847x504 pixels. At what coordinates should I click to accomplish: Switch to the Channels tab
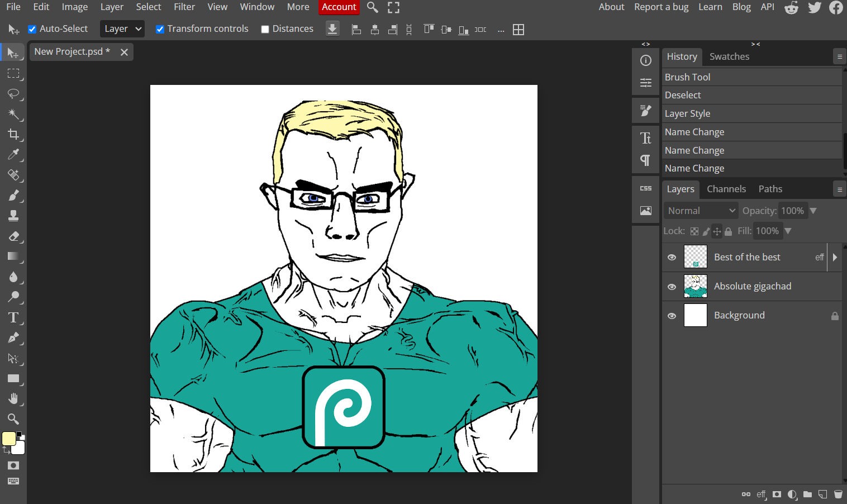[x=726, y=189]
